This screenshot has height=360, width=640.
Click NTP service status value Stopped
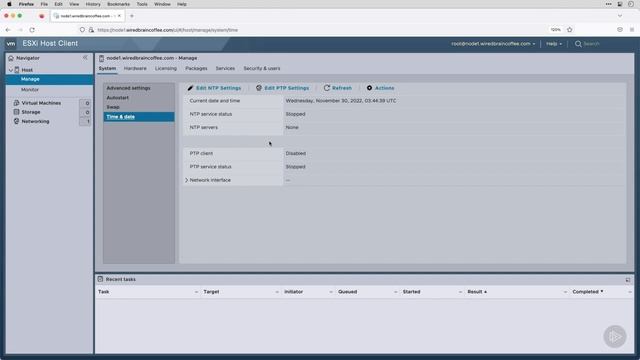coord(296,114)
